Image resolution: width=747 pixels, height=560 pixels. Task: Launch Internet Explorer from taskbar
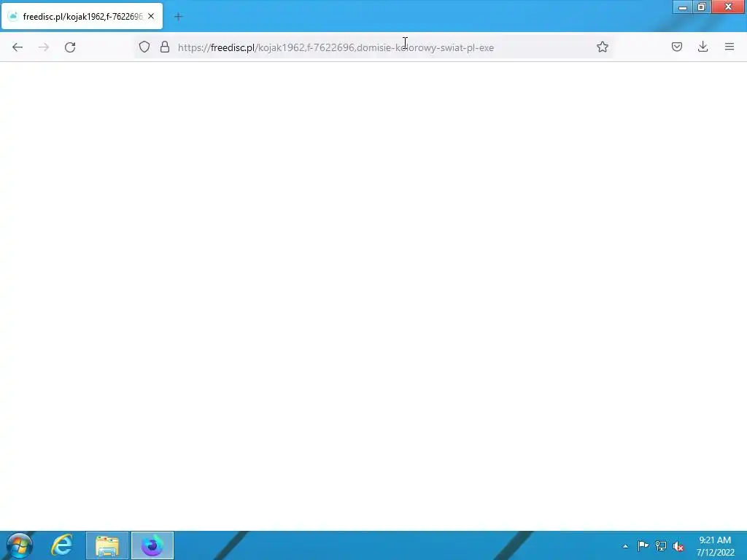(x=62, y=545)
